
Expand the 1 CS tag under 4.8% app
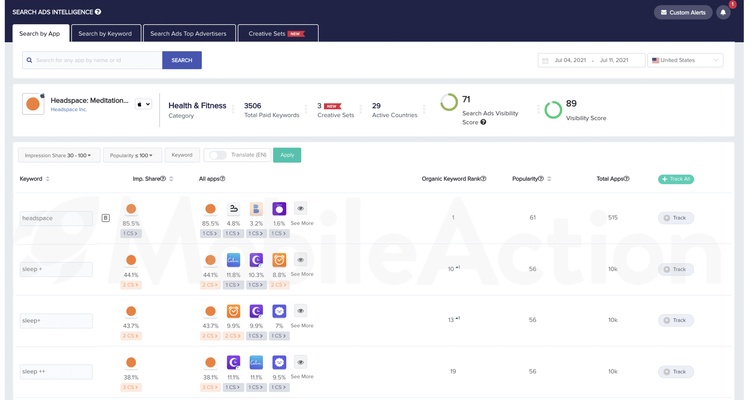(x=233, y=233)
